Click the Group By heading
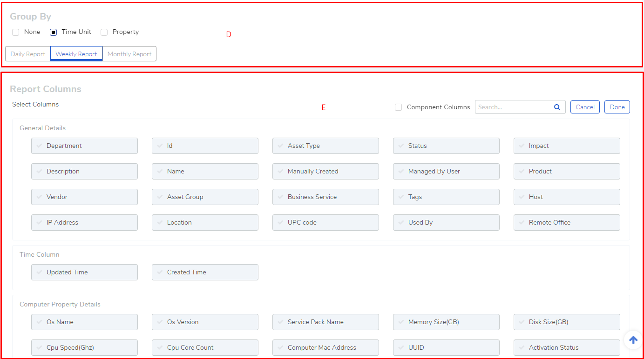 click(31, 17)
